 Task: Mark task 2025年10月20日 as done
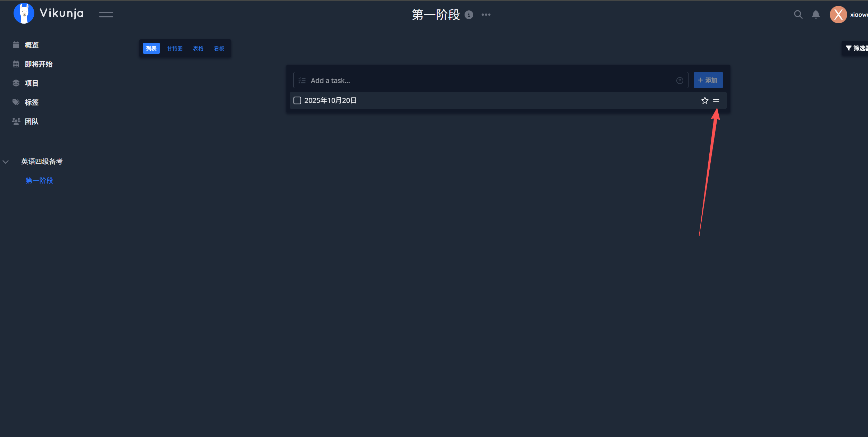point(297,101)
